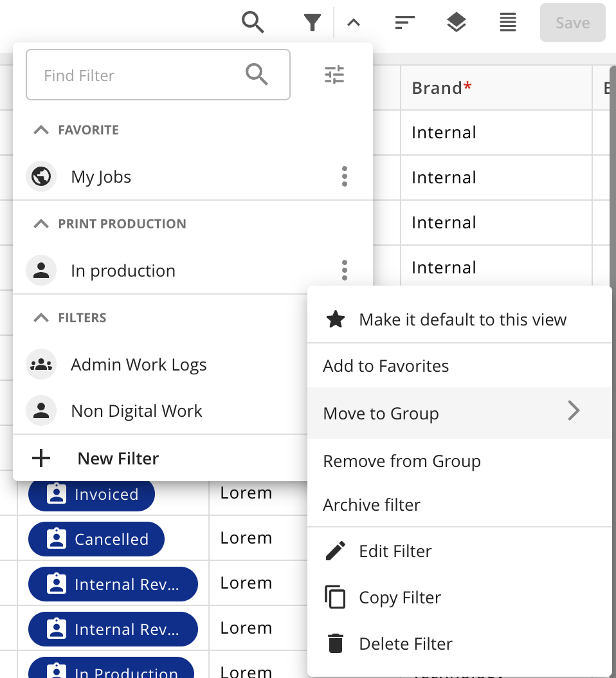The width and height of the screenshot is (616, 678).
Task: Select the In production filter
Action: tap(193, 271)
